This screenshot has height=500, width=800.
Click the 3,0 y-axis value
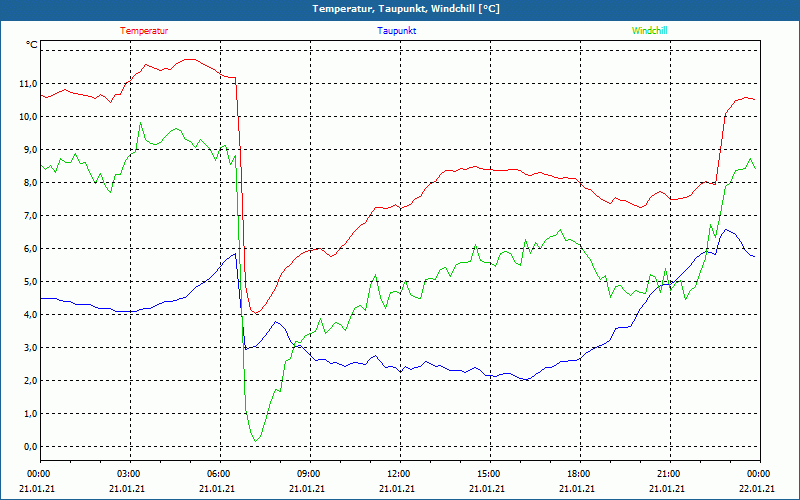tap(30, 347)
